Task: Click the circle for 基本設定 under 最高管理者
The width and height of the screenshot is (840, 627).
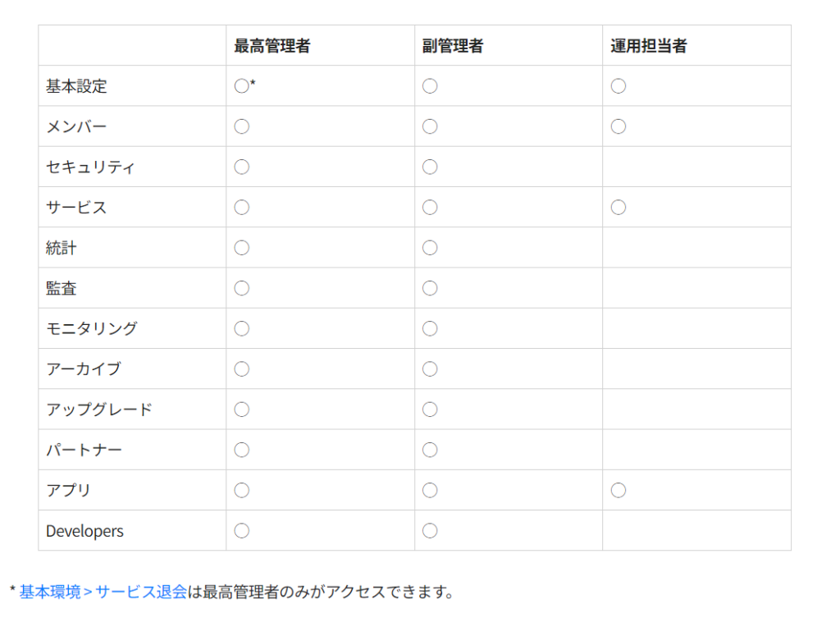Action: pyautogui.click(x=242, y=86)
